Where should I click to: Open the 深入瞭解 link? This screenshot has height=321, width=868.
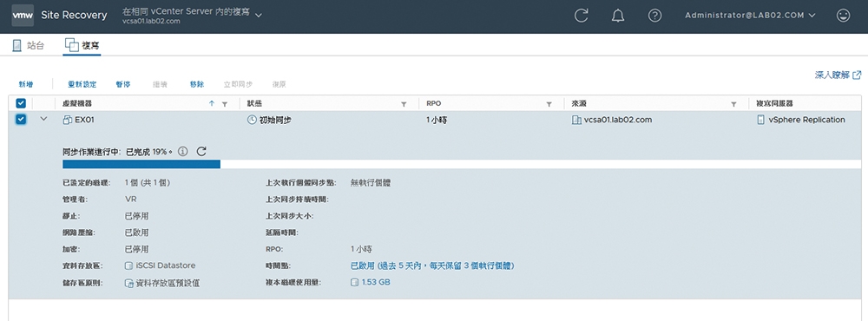point(838,75)
